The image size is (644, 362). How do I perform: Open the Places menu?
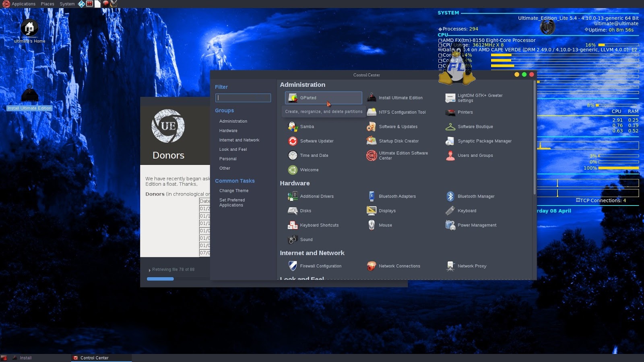click(x=47, y=4)
